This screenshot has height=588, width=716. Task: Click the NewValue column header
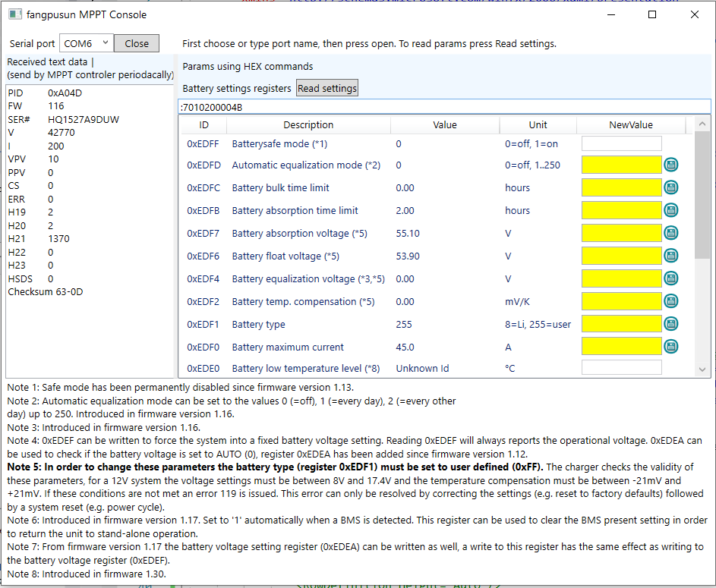click(630, 124)
